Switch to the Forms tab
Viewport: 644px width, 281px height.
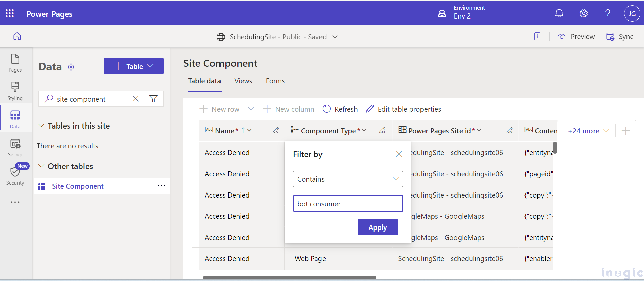click(x=275, y=81)
